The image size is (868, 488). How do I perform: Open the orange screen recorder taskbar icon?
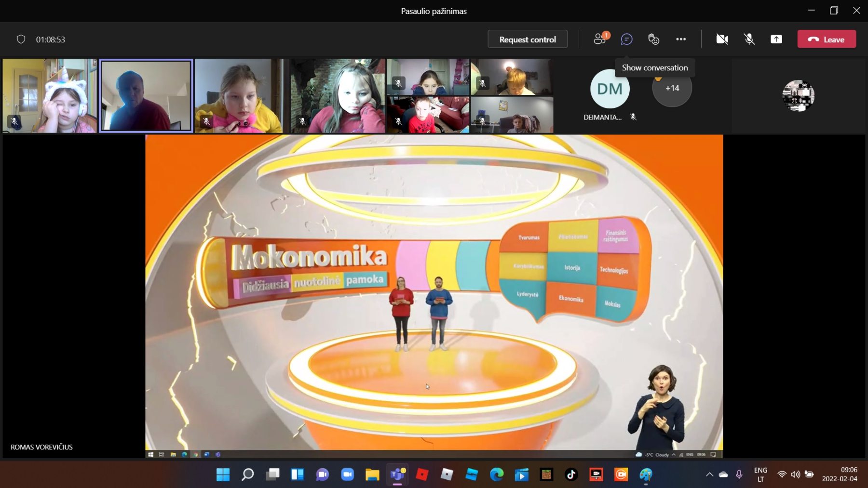click(621, 475)
